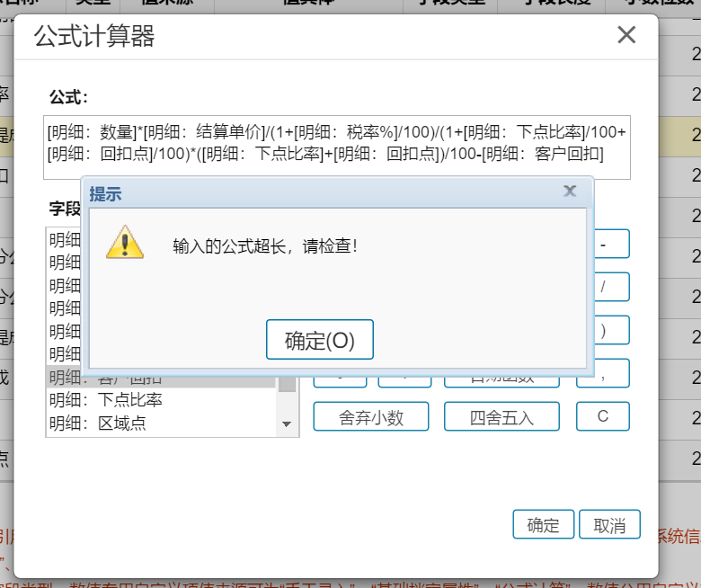
Task: Insert the closing parenthesis button
Action: coord(612,330)
